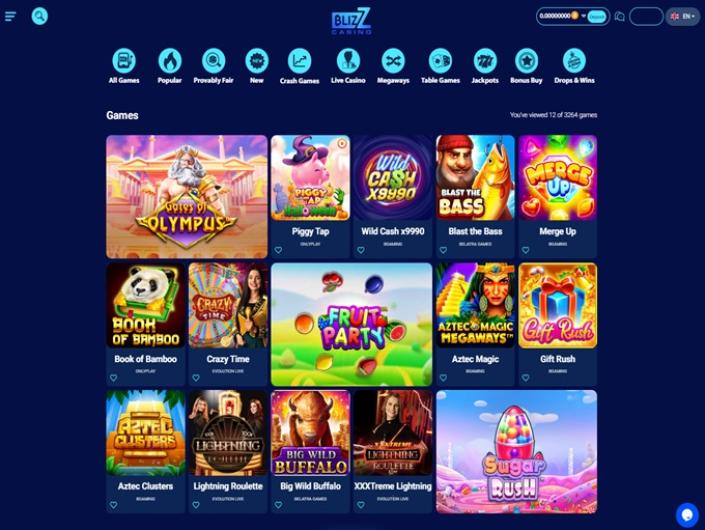Image resolution: width=705 pixels, height=530 pixels.
Task: Favorite Piggy Tap with heart icon
Action: 278,250
